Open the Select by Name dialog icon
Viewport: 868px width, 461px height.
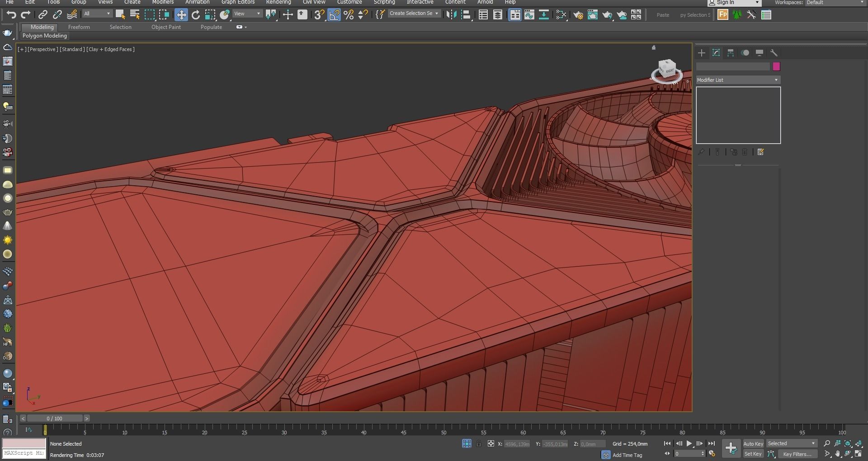135,14
